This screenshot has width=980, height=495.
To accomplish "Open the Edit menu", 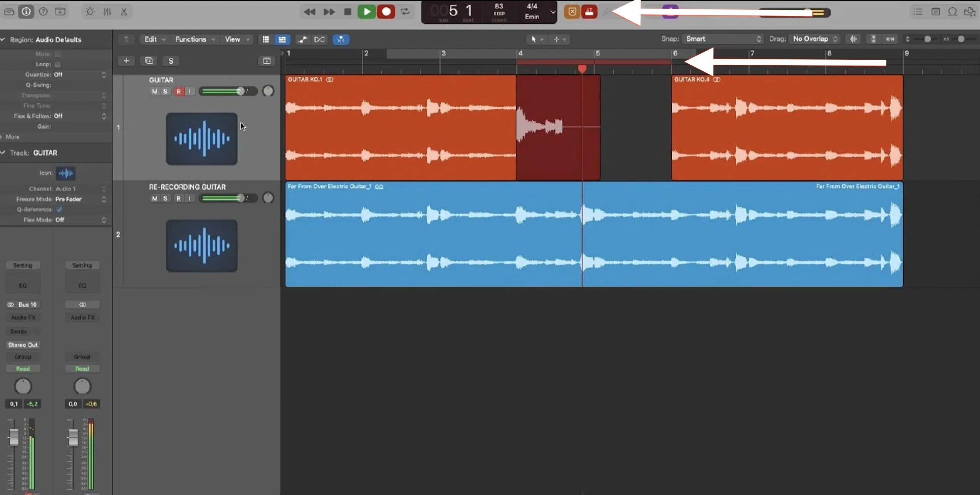I will (154, 39).
